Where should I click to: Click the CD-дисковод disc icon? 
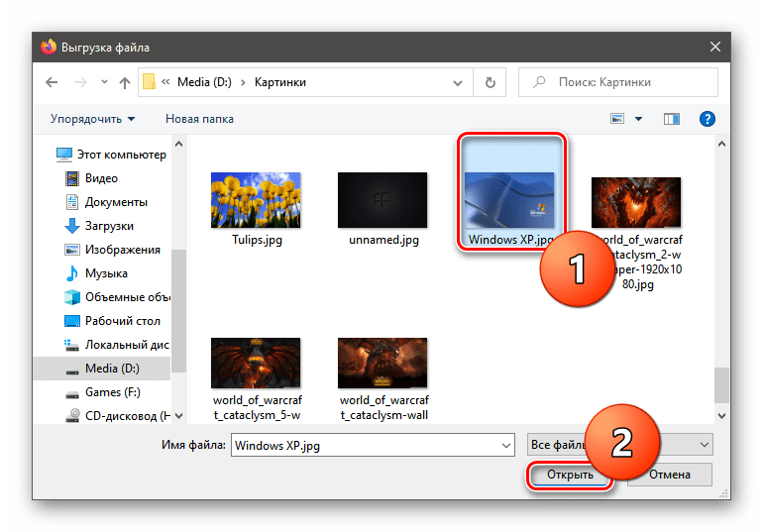[x=72, y=416]
